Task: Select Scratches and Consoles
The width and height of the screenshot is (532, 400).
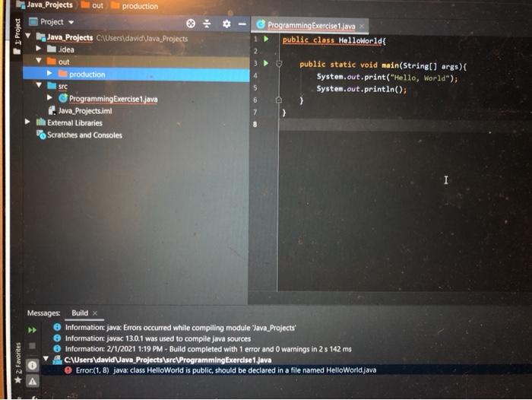Action: pos(84,135)
